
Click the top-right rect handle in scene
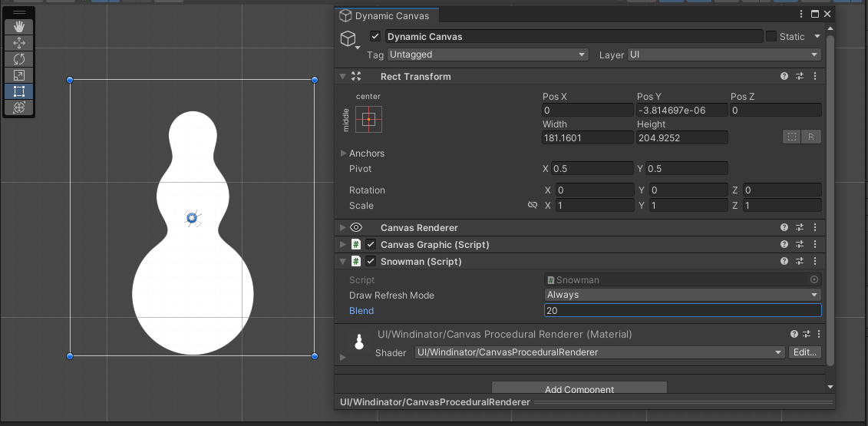tap(315, 80)
